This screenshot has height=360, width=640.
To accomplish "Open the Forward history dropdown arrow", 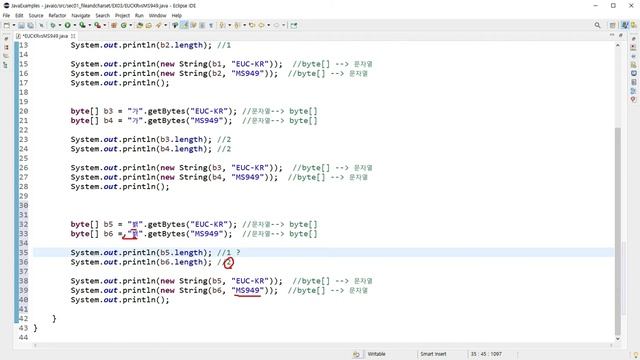I will point(283,25).
